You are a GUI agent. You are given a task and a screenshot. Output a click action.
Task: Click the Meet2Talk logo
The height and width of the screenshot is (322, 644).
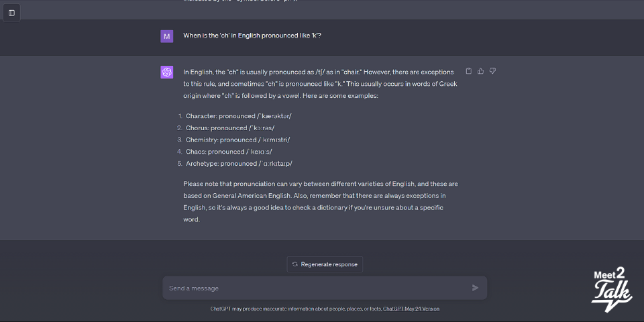click(x=610, y=288)
